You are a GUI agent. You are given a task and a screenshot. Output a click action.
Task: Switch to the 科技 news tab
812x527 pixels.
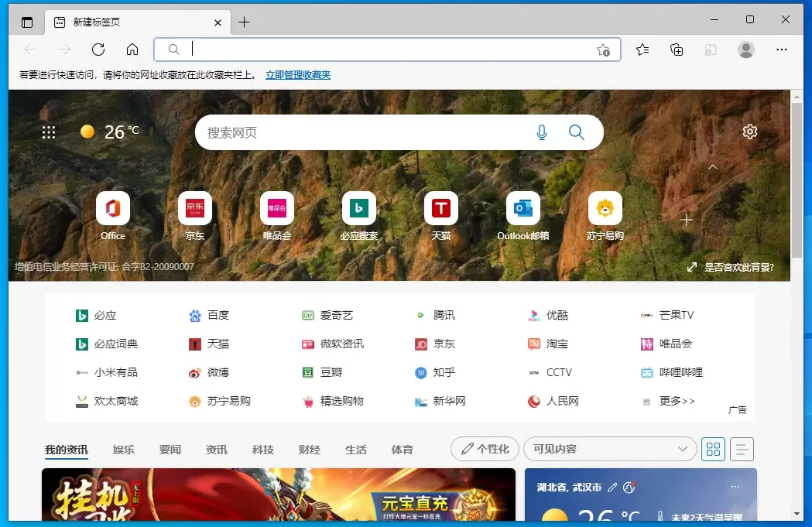tap(262, 448)
